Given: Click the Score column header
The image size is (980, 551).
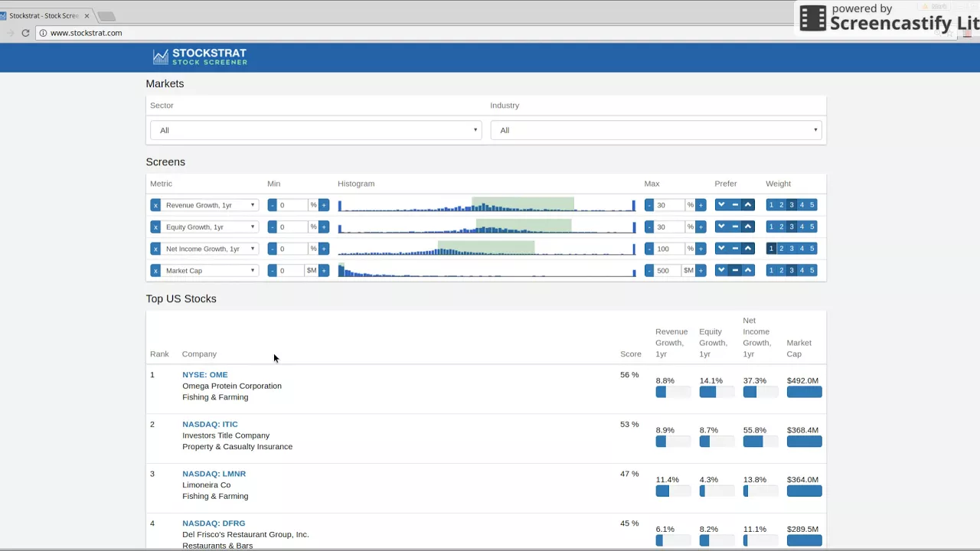Looking at the screenshot, I should click(631, 354).
